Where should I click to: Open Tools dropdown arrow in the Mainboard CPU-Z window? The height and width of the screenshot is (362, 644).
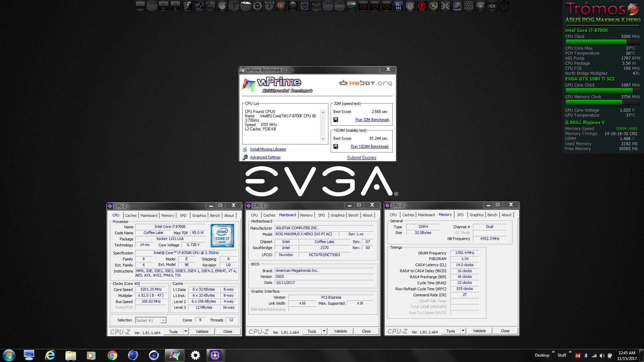(324, 331)
